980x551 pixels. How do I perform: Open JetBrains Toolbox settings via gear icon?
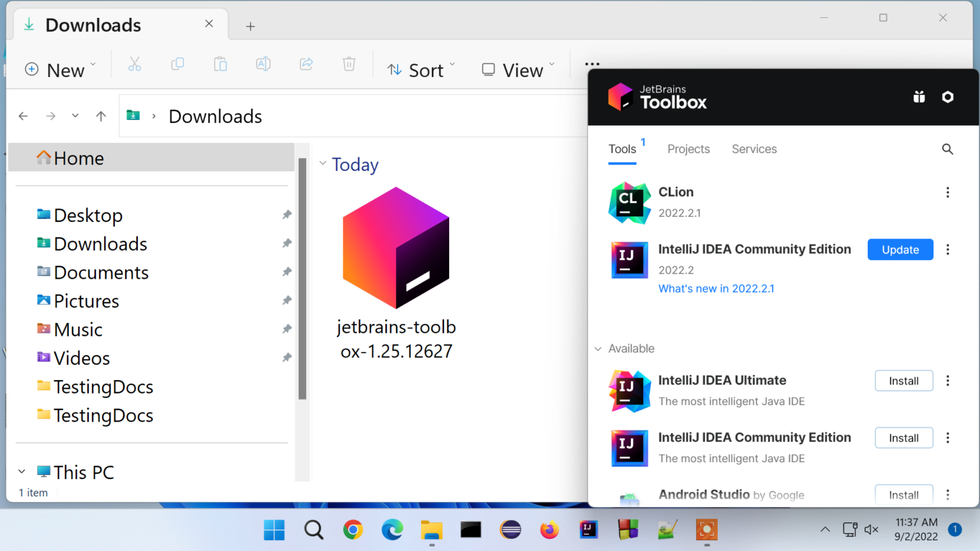(948, 97)
